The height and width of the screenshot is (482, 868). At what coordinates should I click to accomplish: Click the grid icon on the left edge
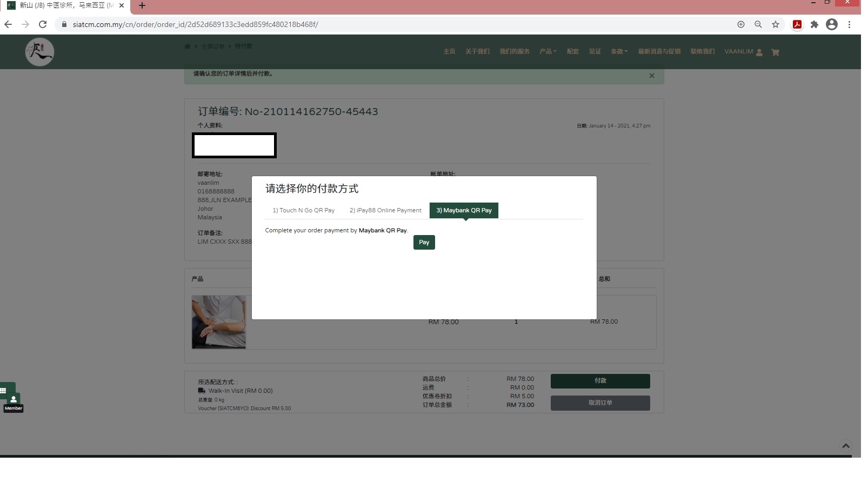[x=3, y=390]
